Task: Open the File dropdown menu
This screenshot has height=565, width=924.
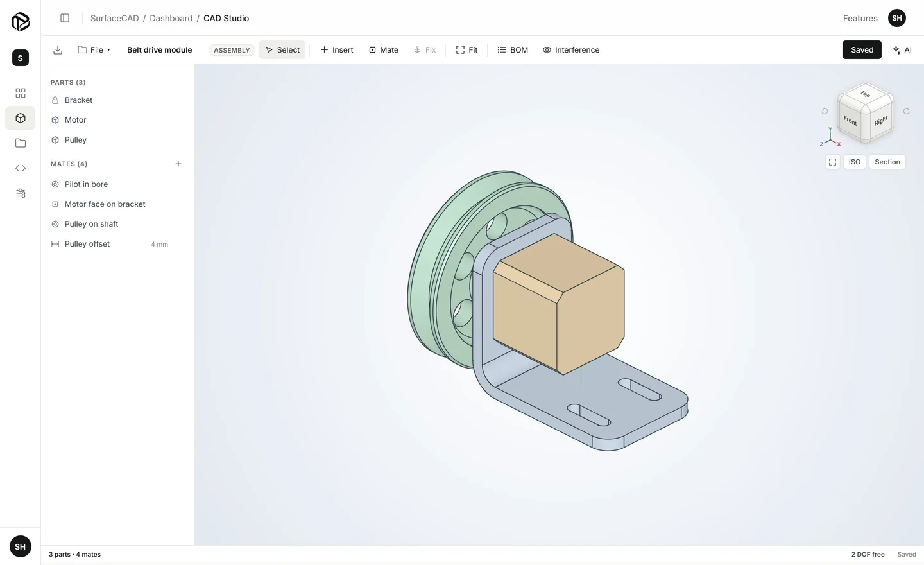Action: tap(94, 50)
